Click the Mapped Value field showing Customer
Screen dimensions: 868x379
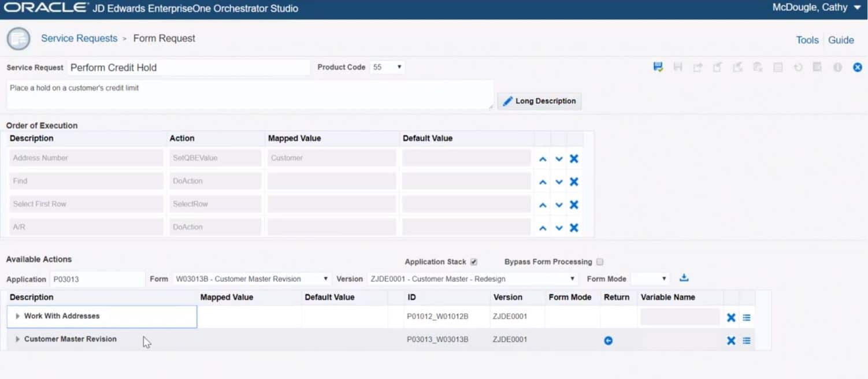click(332, 158)
